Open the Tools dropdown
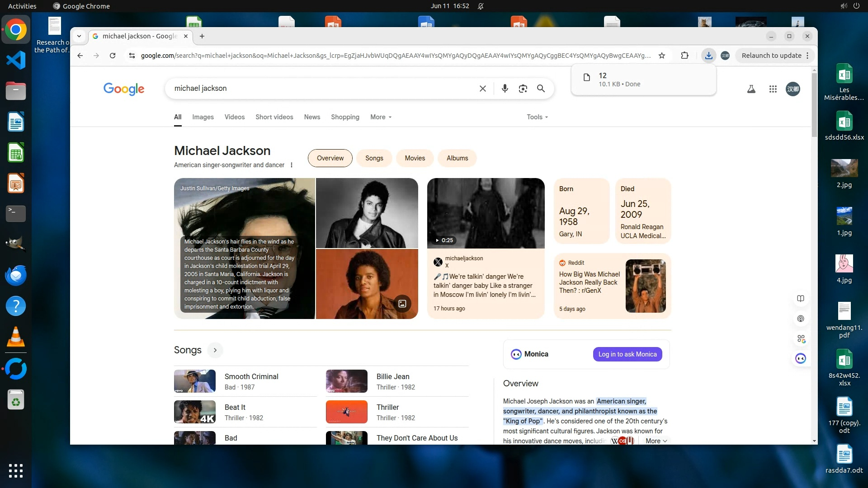 pyautogui.click(x=537, y=117)
